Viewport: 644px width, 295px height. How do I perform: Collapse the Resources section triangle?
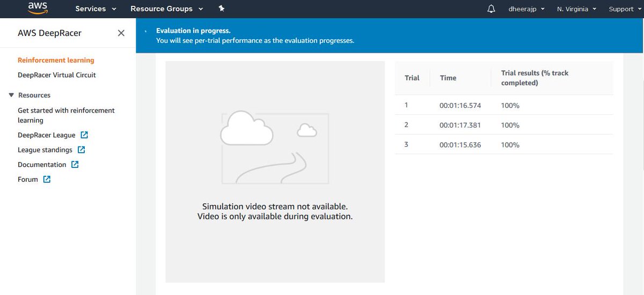point(11,95)
